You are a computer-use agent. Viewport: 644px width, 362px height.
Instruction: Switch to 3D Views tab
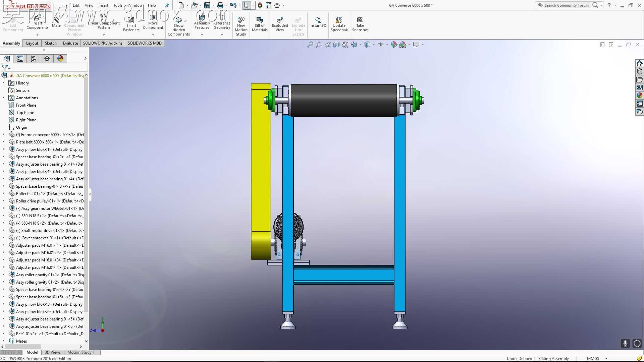[x=53, y=352]
